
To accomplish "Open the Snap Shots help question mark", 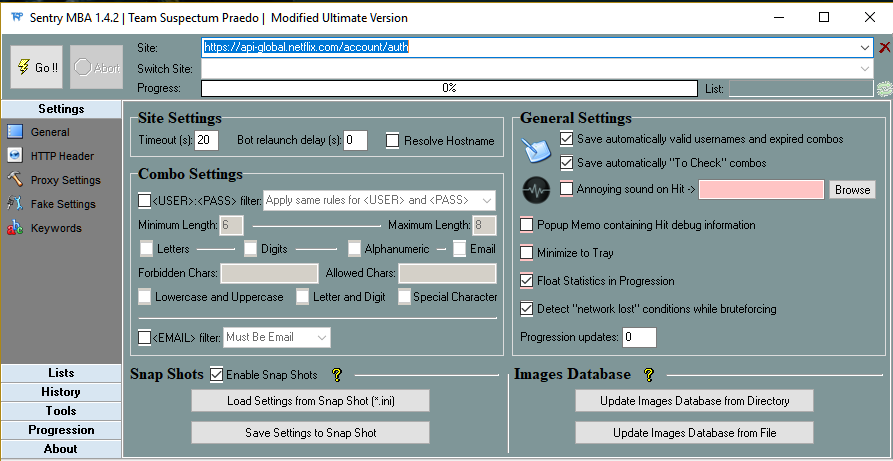I will pyautogui.click(x=337, y=374).
